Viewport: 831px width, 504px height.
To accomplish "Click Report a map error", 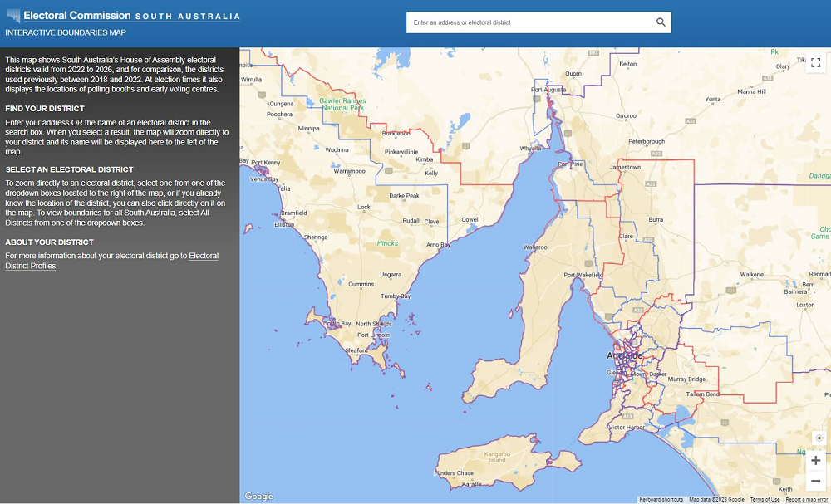I will click(x=806, y=499).
